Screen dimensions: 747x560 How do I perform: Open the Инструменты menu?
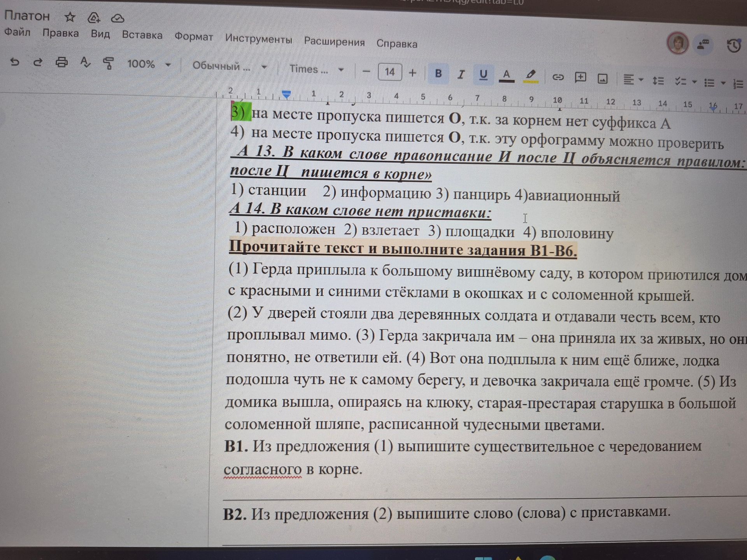tap(258, 39)
